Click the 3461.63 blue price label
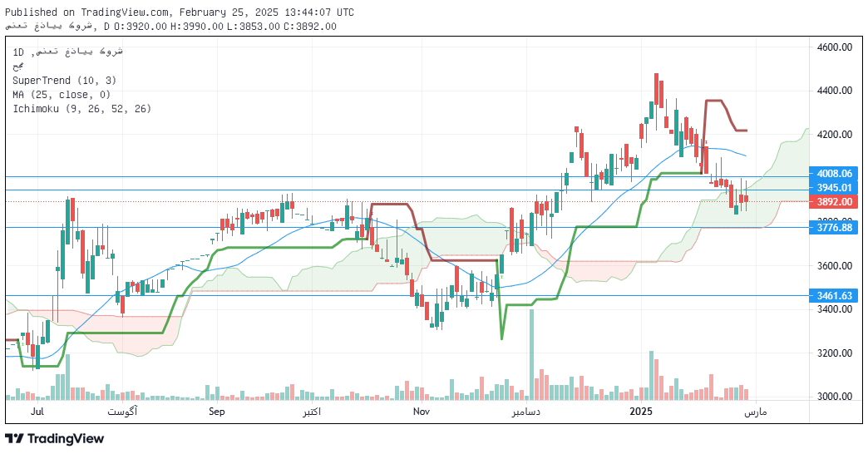Viewport: 868px width, 454px height. [833, 296]
